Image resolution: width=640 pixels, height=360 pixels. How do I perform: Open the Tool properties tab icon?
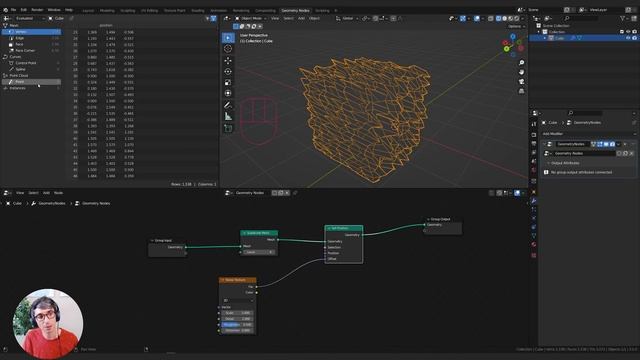pyautogui.click(x=533, y=124)
